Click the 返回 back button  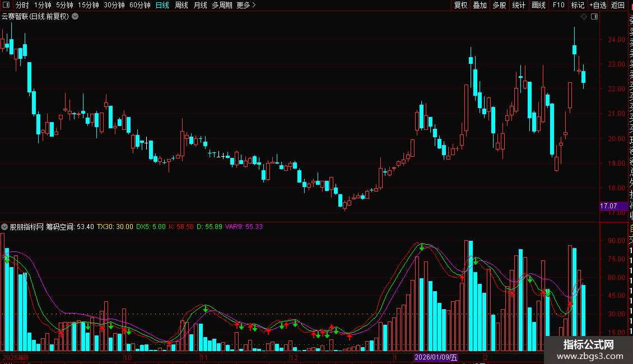(618, 5)
